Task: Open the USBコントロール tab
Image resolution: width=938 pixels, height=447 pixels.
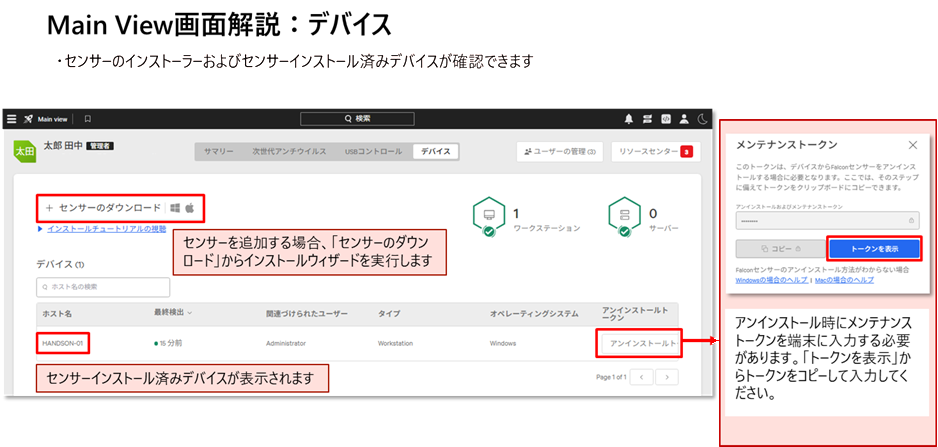Action: pos(373,151)
